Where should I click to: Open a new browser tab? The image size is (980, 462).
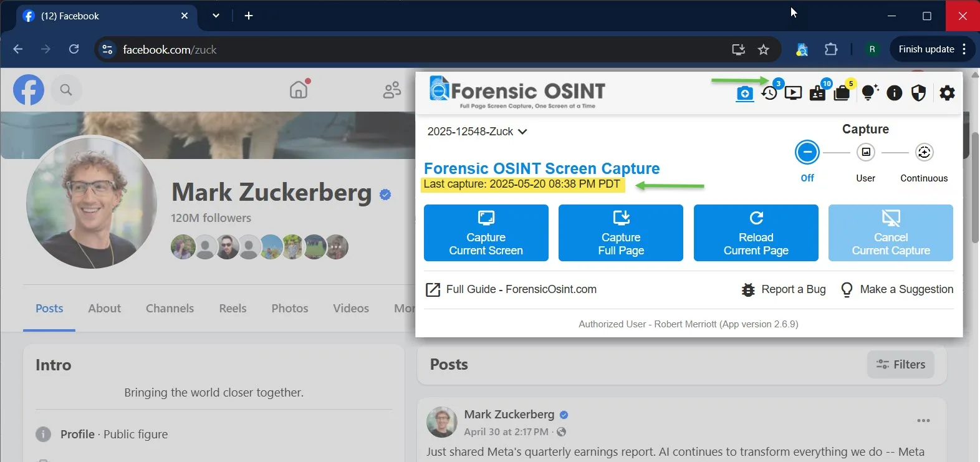pyautogui.click(x=249, y=16)
